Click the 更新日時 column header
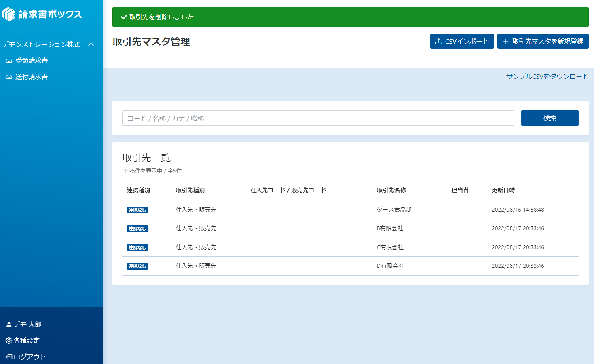The image size is (594, 364). (503, 190)
